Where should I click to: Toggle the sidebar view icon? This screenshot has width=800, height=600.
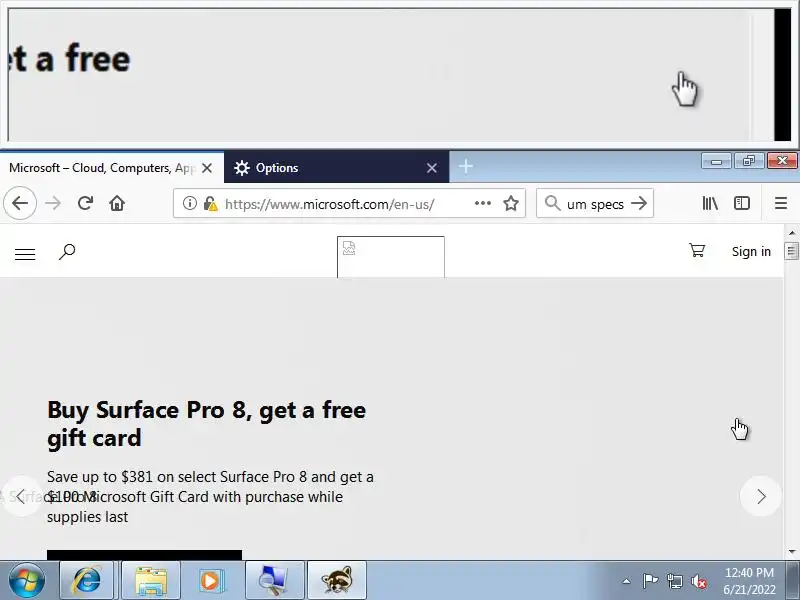pyautogui.click(x=742, y=203)
